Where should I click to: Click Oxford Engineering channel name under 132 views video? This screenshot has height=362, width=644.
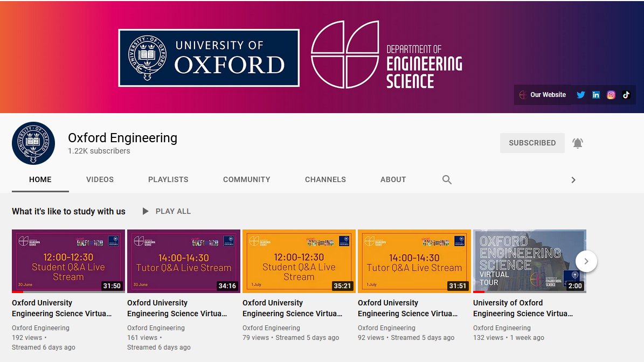pyautogui.click(x=502, y=328)
